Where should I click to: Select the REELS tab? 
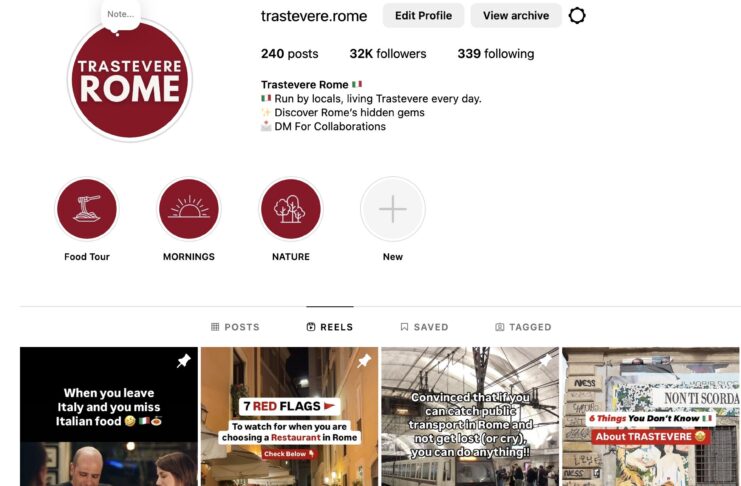click(x=330, y=327)
